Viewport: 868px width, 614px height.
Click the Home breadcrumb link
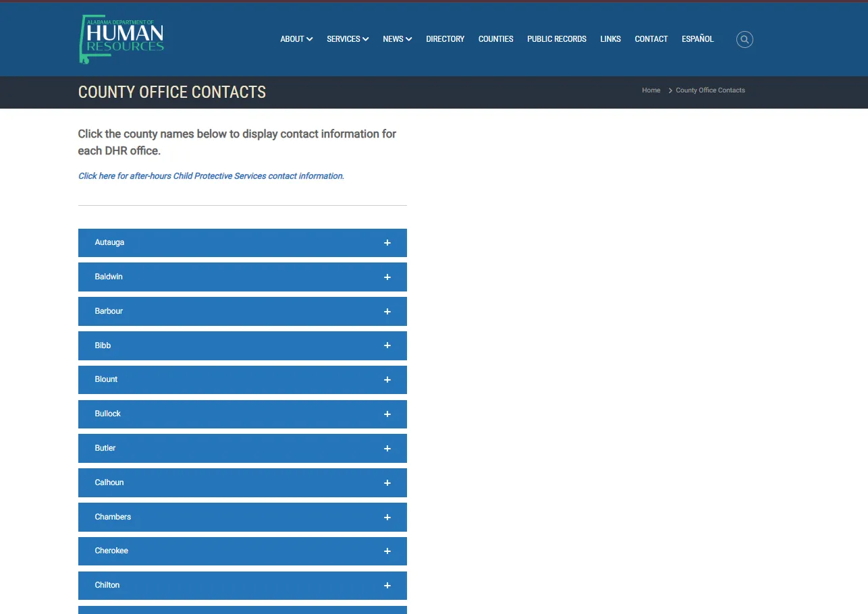pyautogui.click(x=651, y=90)
